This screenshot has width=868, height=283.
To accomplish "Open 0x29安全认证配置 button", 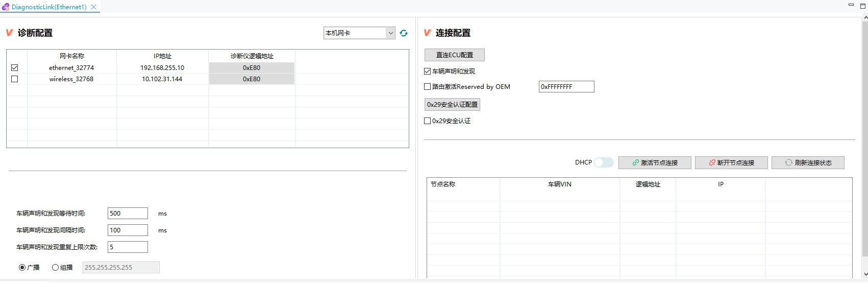I will [453, 105].
